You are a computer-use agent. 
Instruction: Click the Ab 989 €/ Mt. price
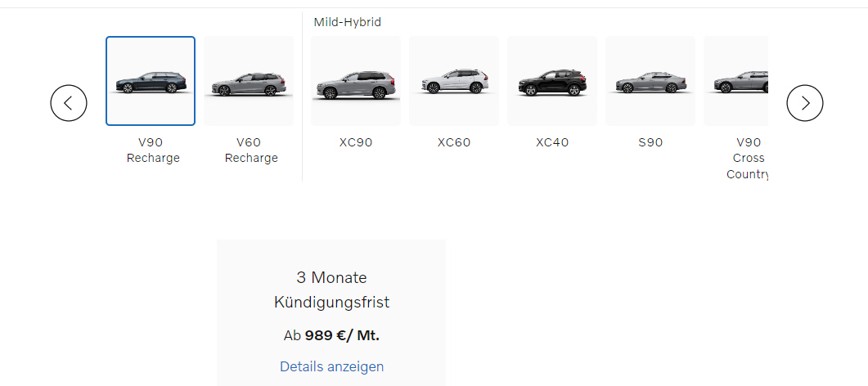(x=331, y=335)
